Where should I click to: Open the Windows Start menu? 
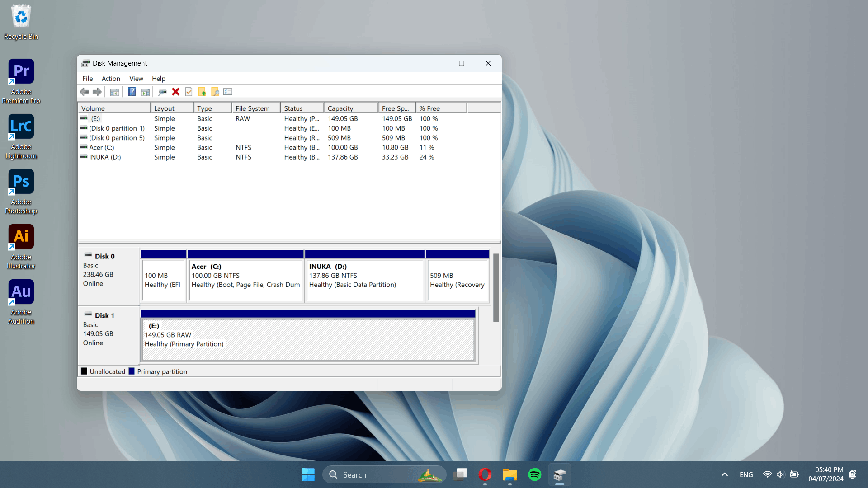tap(308, 474)
